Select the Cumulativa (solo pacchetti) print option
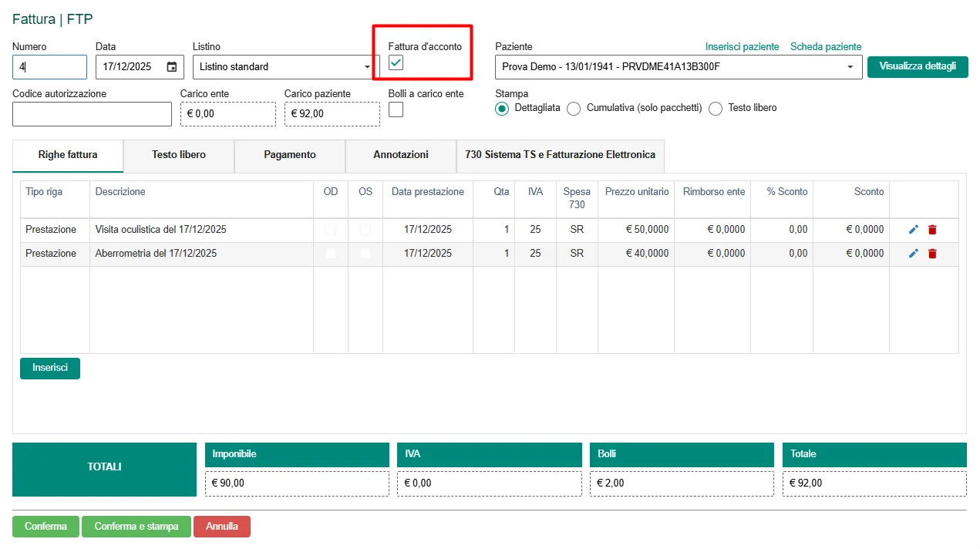The height and width of the screenshot is (549, 980). (574, 109)
